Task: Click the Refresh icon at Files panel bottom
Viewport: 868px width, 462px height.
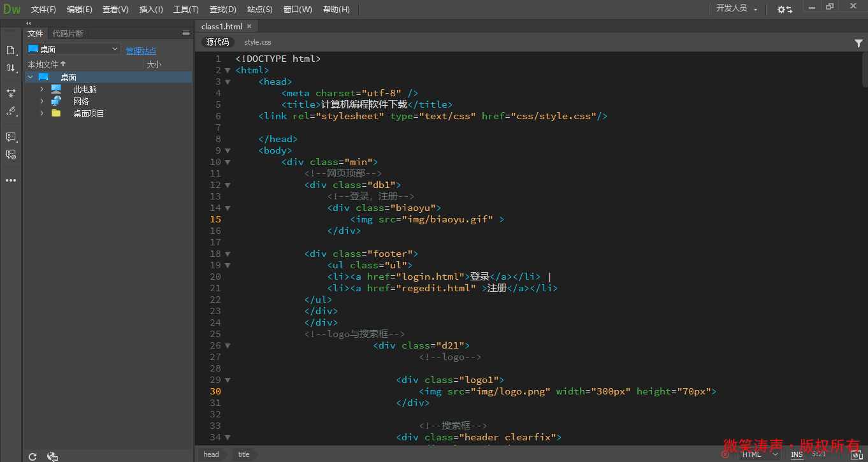Action: click(33, 456)
